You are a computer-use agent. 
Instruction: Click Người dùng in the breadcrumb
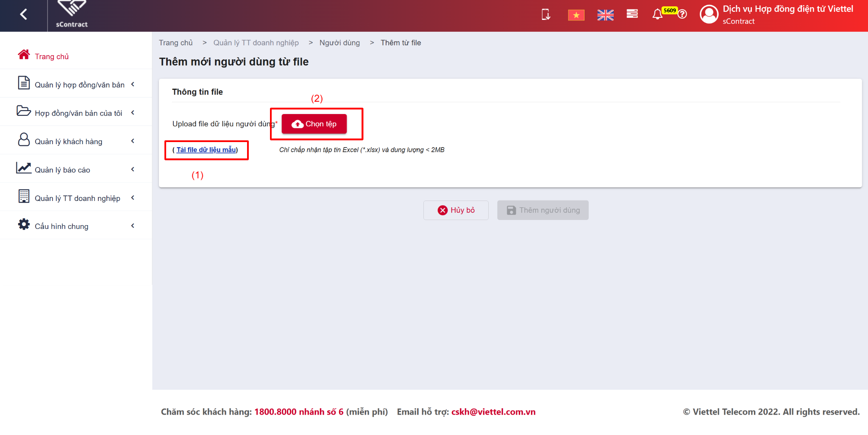pos(339,43)
